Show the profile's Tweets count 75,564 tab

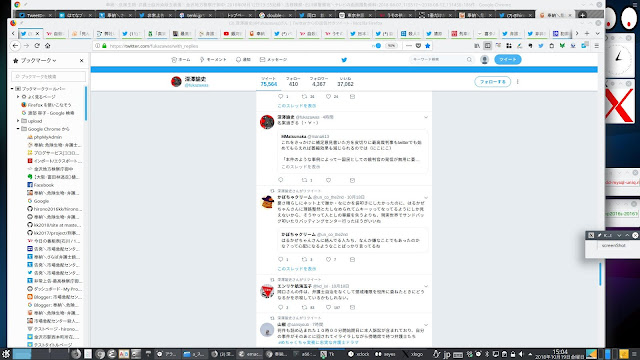pos(269,82)
